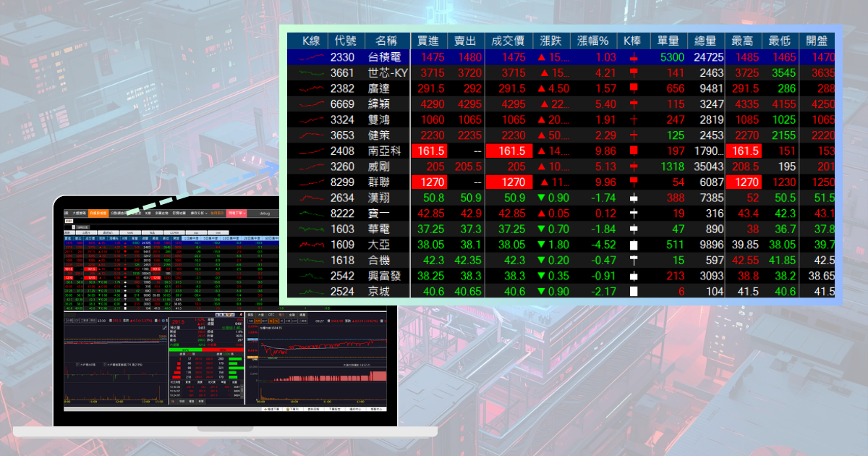The height and width of the screenshot is (456, 868).
Task: Open the pink 閃電下單 dropdown
Action: pos(237,214)
